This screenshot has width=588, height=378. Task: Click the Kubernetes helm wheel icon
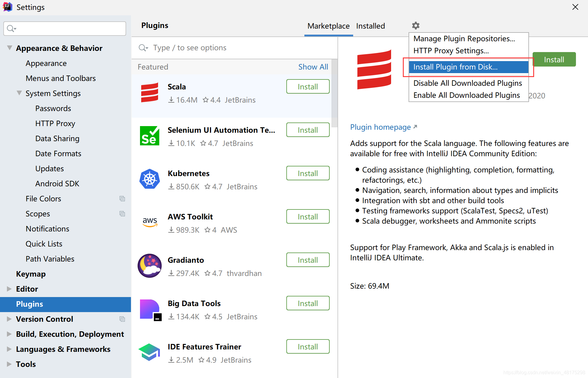pos(150,179)
